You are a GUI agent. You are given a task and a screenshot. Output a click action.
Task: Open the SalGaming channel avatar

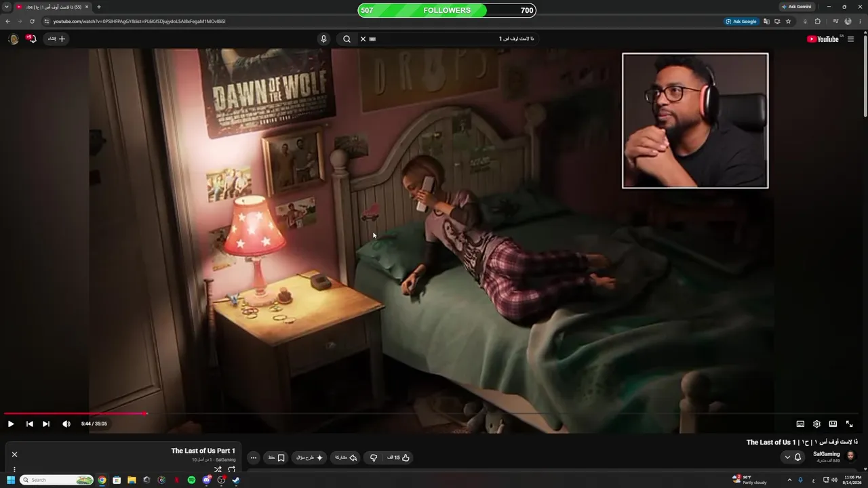[x=851, y=456]
